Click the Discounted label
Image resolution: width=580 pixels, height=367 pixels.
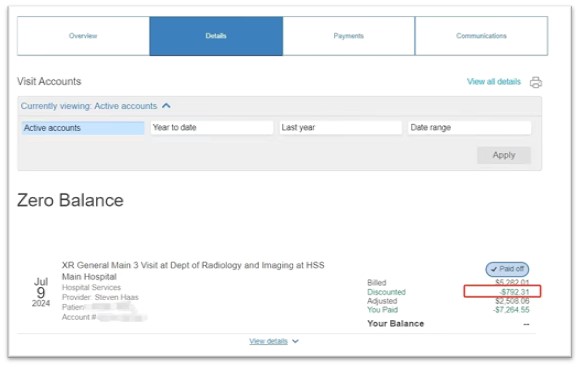point(386,292)
